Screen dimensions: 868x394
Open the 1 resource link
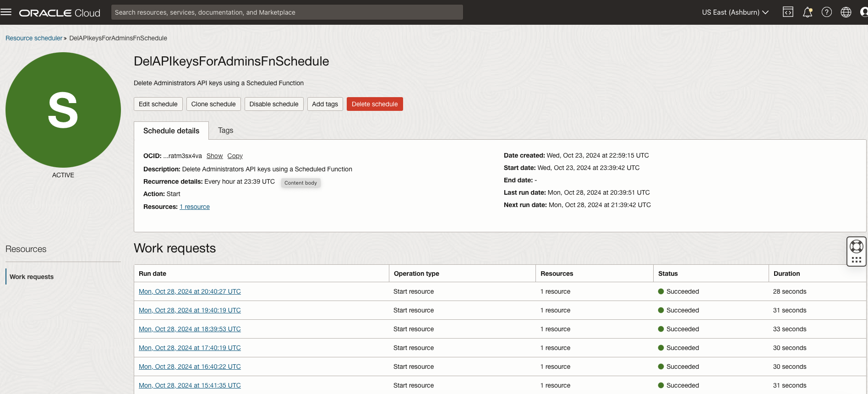195,207
